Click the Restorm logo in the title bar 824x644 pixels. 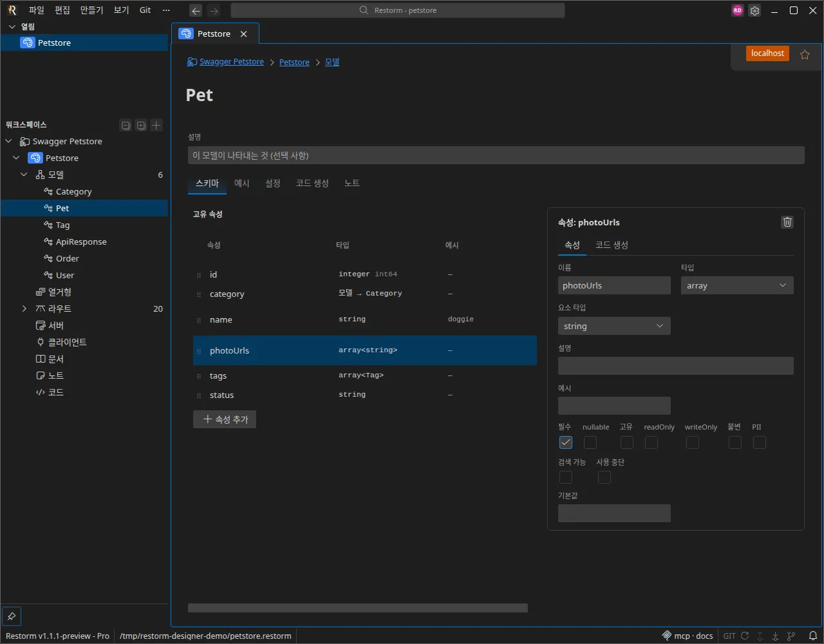click(x=12, y=10)
